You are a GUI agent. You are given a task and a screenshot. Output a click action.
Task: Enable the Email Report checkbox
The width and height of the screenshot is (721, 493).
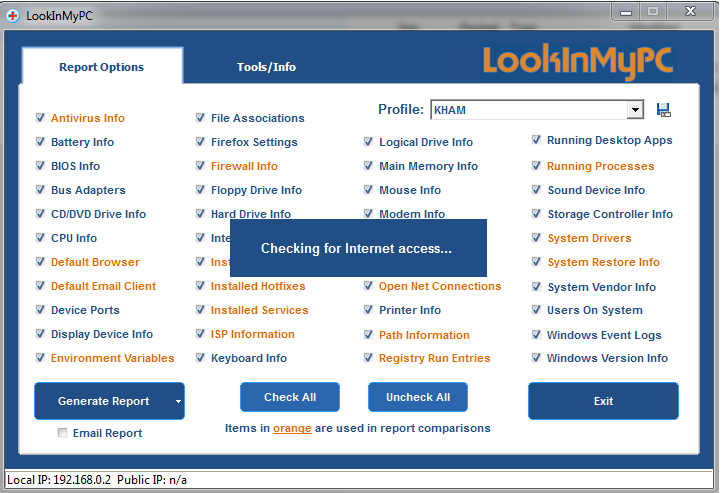click(x=62, y=432)
